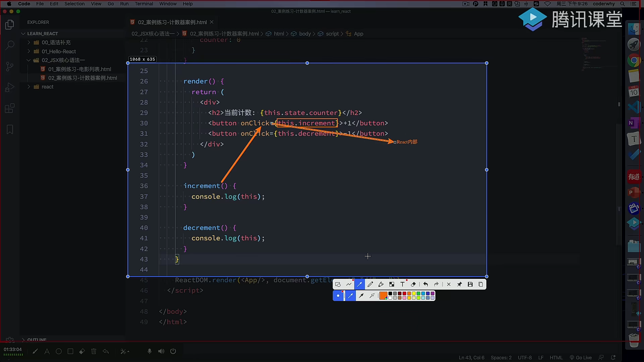Open the Go menu
The image size is (644, 362).
coord(111,4)
